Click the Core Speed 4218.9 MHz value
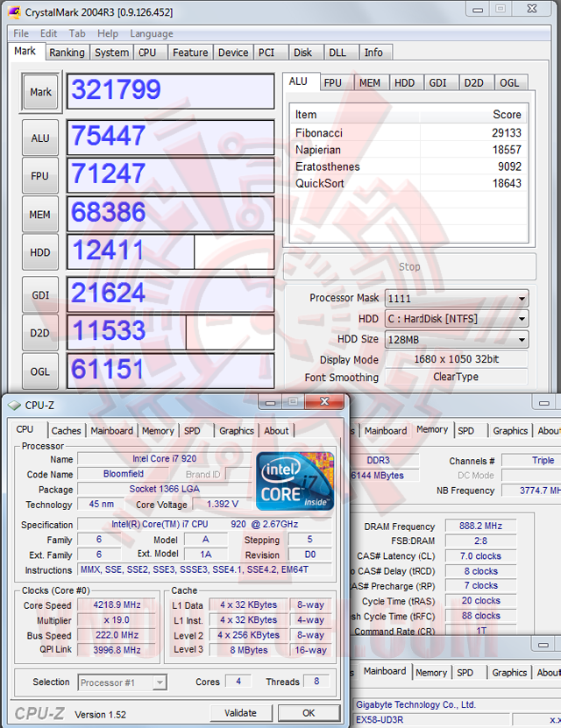This screenshot has width=561, height=728. point(117,604)
